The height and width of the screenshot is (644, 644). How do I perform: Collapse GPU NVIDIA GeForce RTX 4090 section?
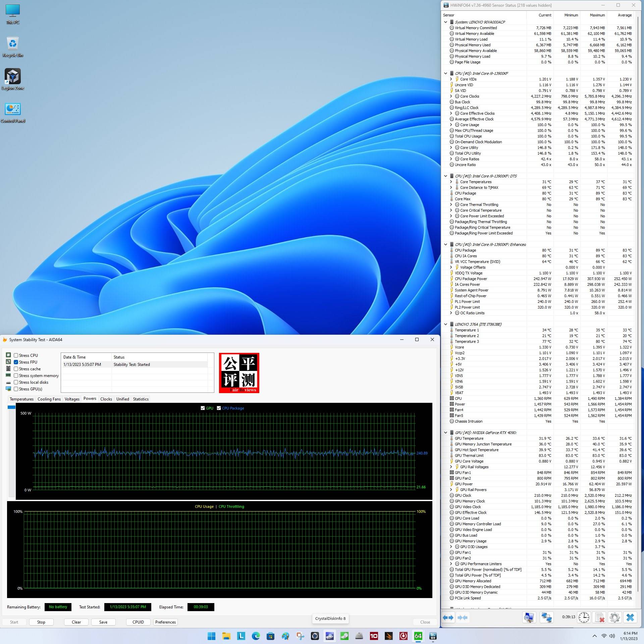click(445, 433)
